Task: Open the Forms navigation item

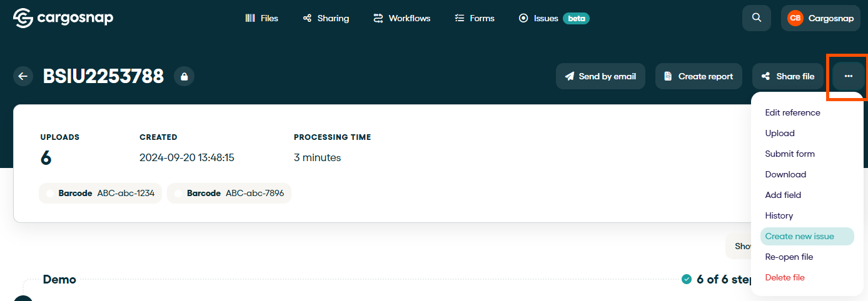Action: pos(475,18)
